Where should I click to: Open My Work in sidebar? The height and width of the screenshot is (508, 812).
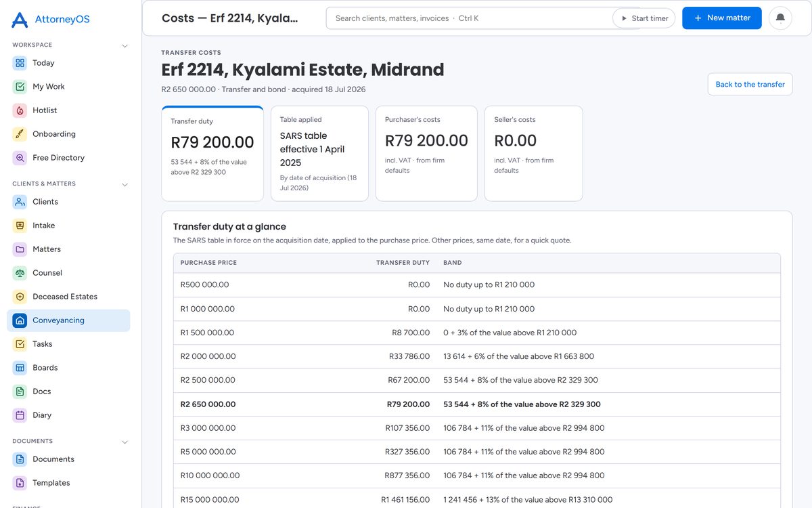point(68,87)
